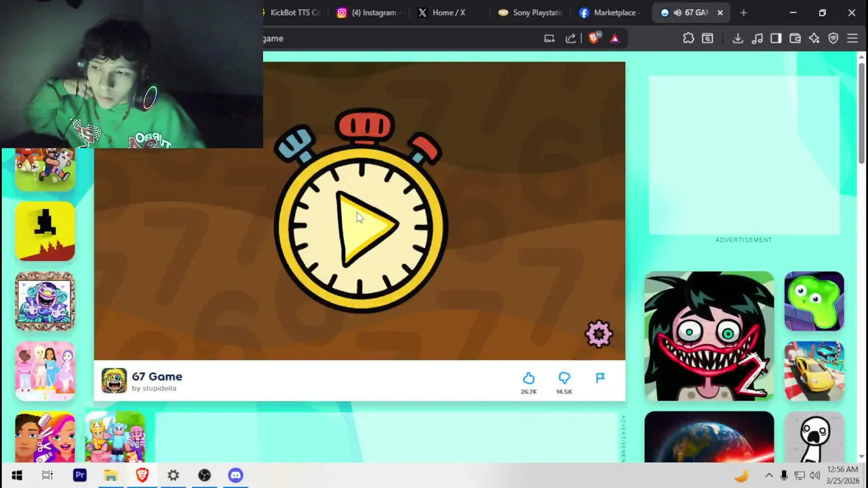Open the volume speaker tray icon
Viewport: 868px width, 488px height.
point(814,476)
